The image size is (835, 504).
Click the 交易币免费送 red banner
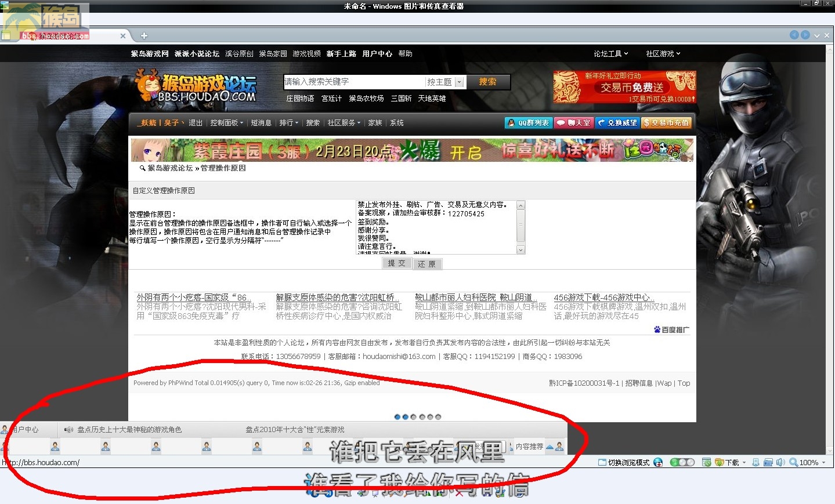coord(624,87)
